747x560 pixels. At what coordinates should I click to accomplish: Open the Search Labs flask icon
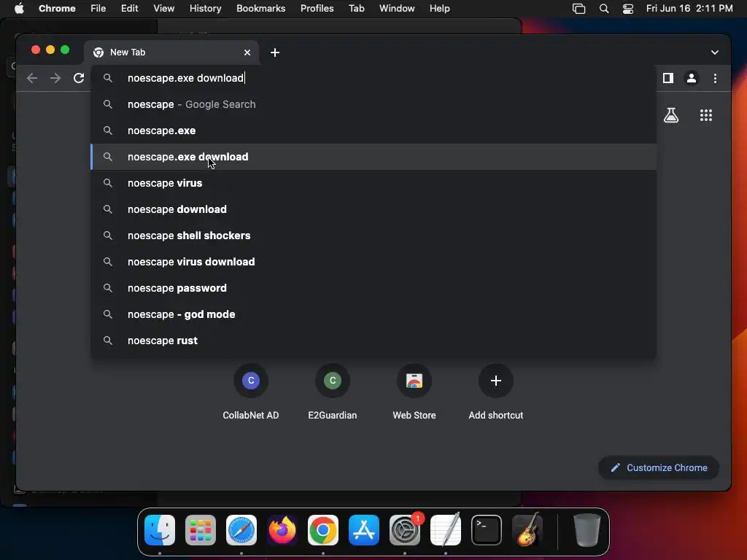tap(671, 115)
